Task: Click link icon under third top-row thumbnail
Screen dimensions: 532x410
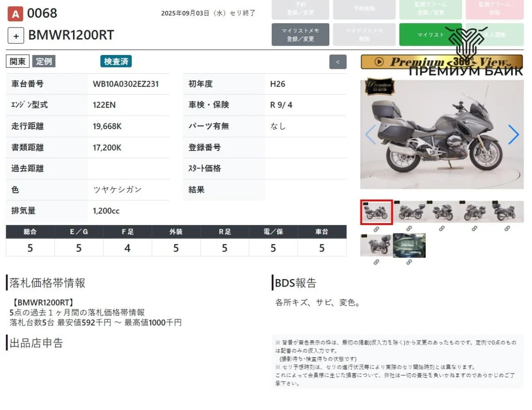Action: pos(442,229)
